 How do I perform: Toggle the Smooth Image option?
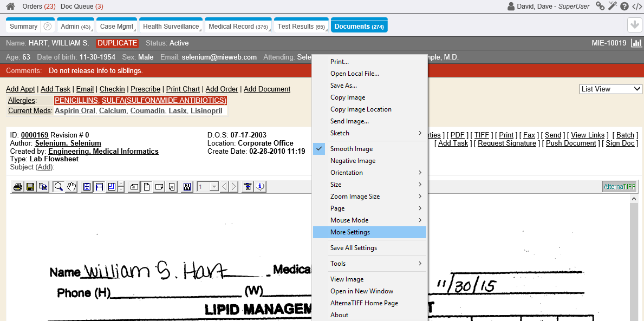click(352, 149)
